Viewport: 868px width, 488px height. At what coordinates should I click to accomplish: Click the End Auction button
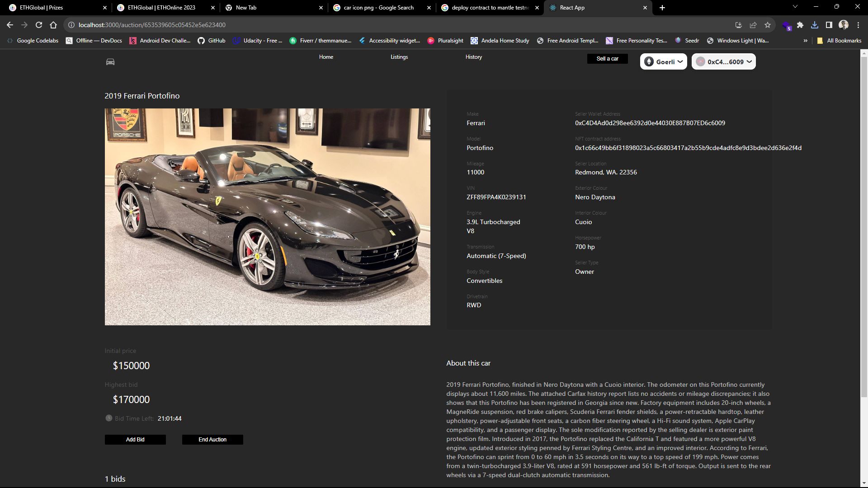tap(212, 439)
